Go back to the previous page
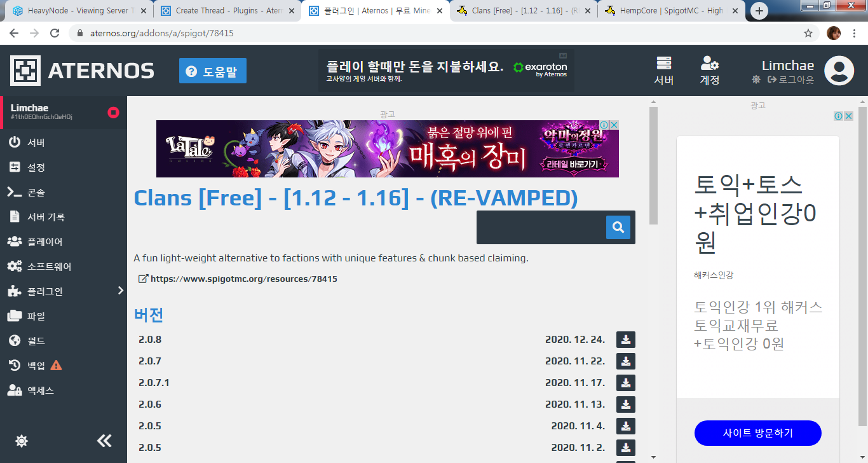The height and width of the screenshot is (463, 868). 15,33
